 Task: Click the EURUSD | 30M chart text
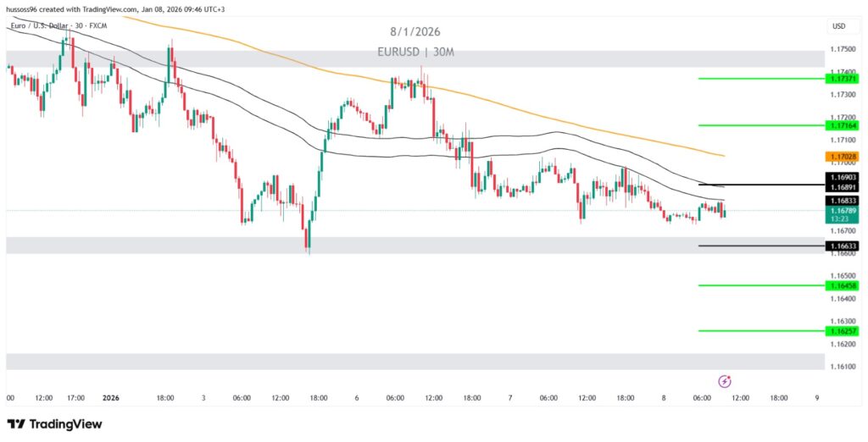click(x=415, y=52)
